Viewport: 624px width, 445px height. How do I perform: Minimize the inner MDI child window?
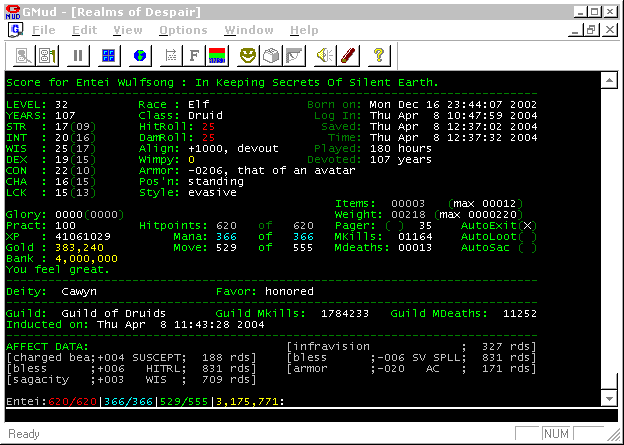point(575,30)
